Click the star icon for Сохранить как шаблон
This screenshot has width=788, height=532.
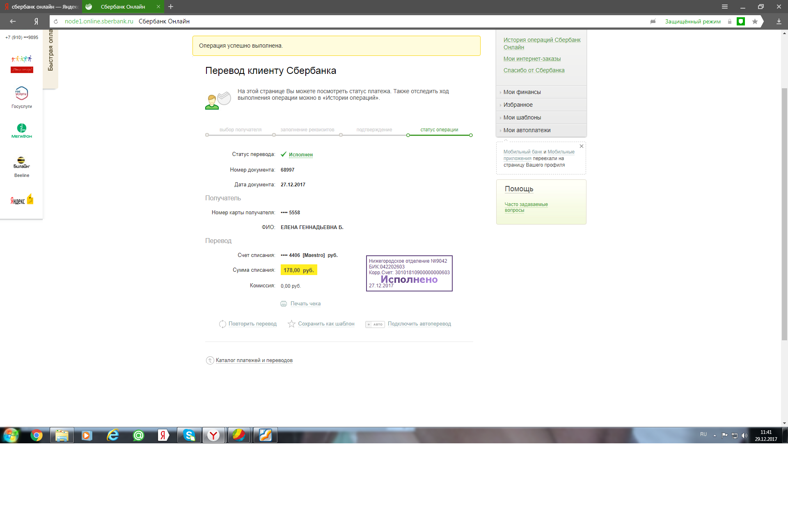coord(291,324)
